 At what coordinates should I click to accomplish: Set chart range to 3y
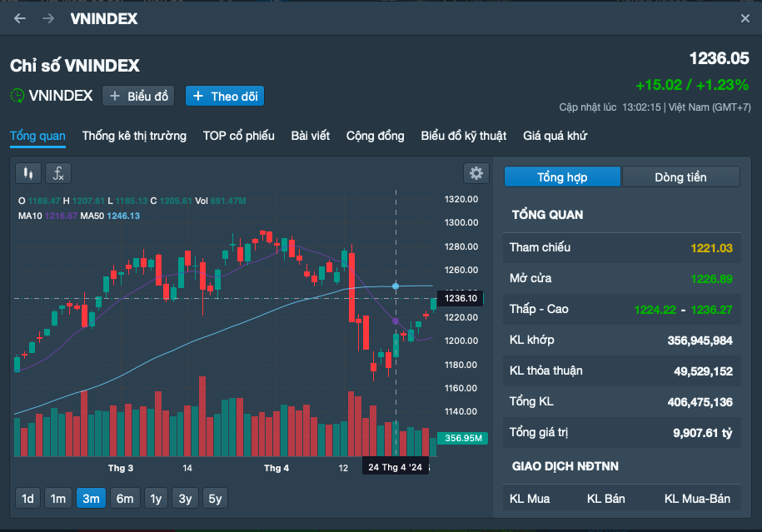tap(185, 499)
